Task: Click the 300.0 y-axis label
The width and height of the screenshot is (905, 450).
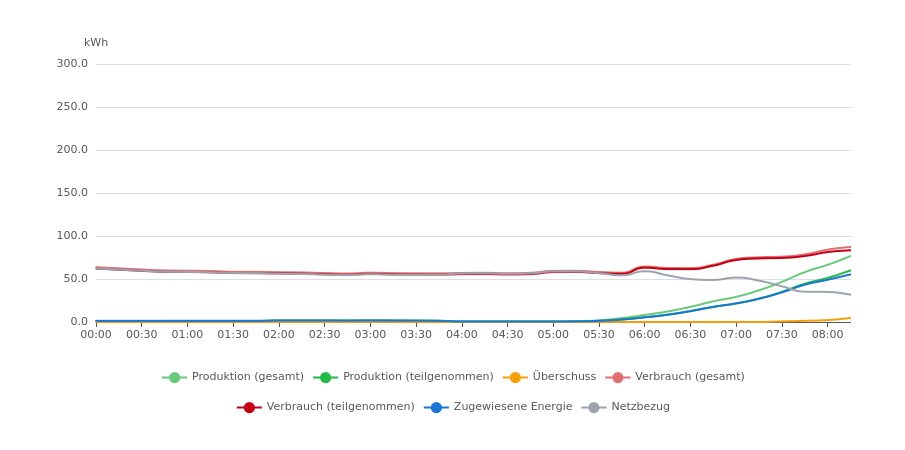Action: [x=72, y=64]
